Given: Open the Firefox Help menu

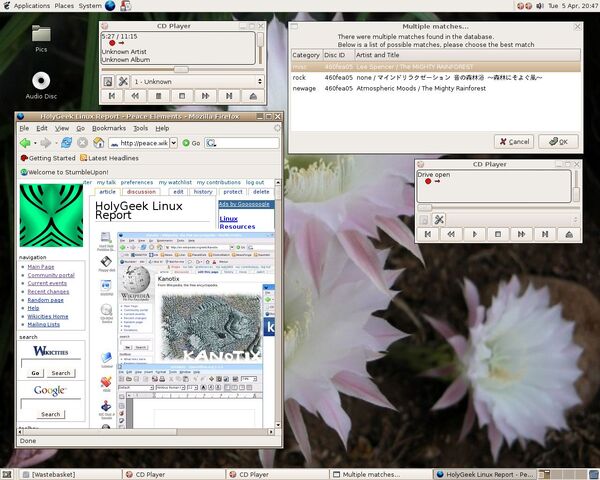Looking at the screenshot, I should [x=162, y=128].
